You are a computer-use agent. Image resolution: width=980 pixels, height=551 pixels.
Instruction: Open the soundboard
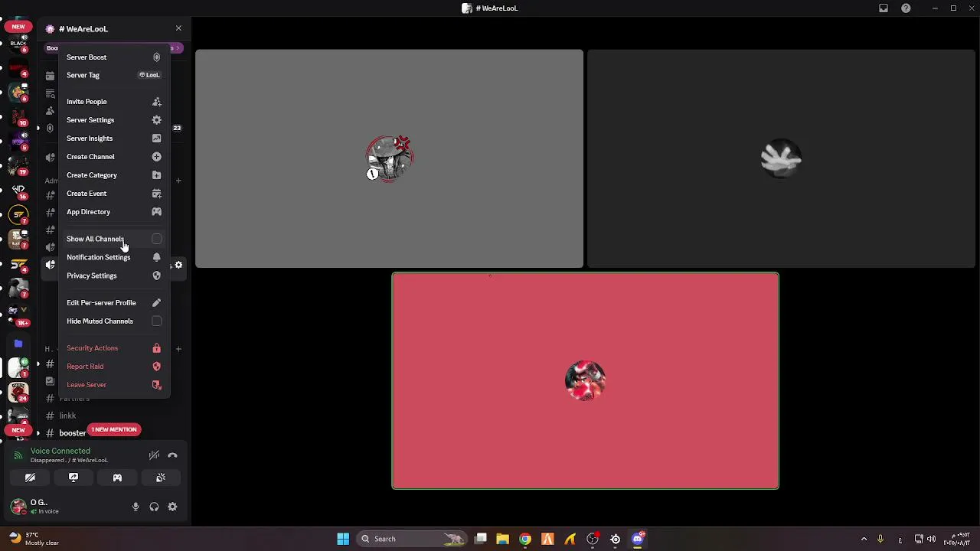point(161,478)
